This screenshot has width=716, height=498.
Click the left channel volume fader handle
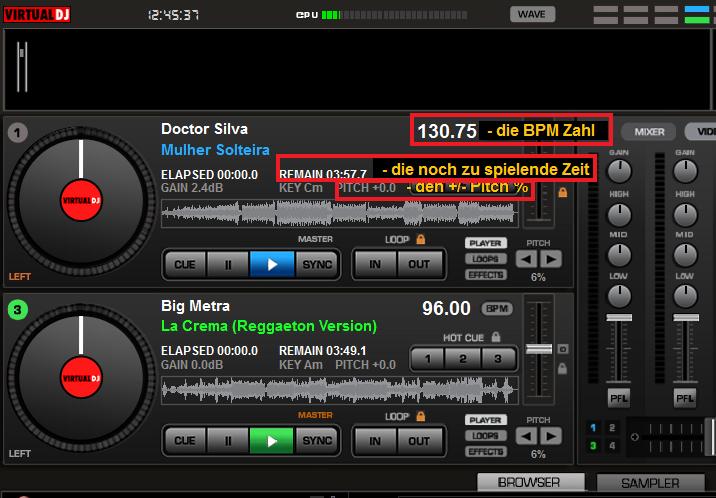tap(619, 318)
